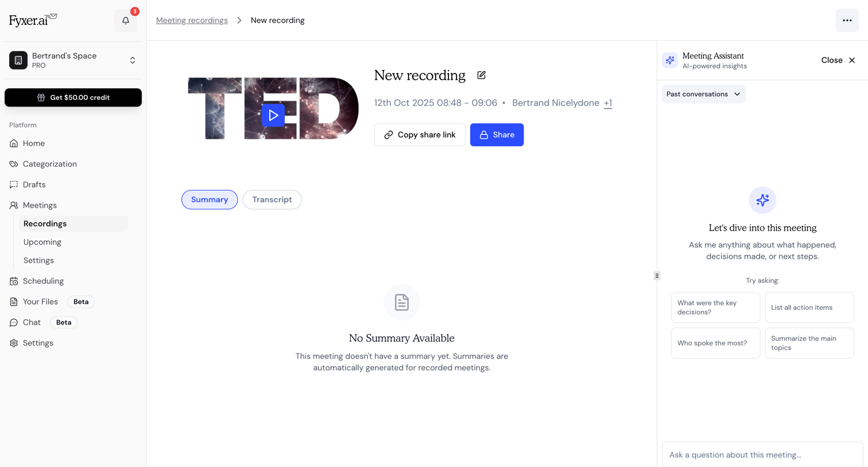868x467 pixels.
Task: Switch to the Summary tab
Action: coord(210,200)
